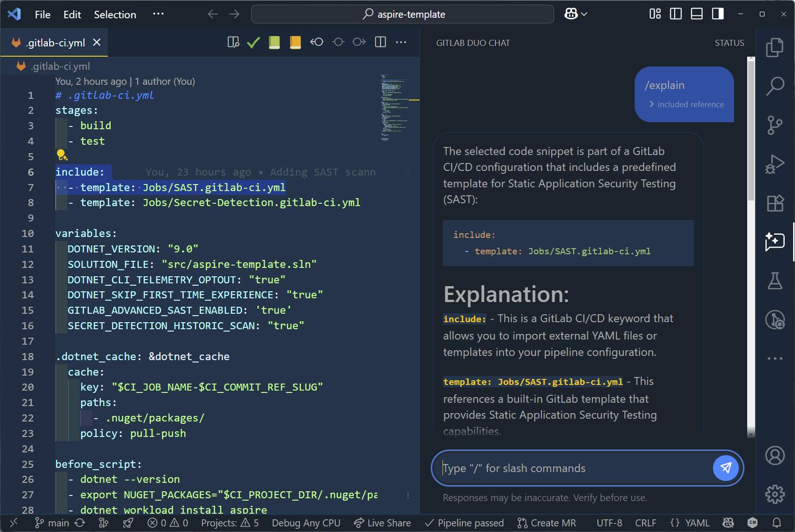Click the open preview to the side icon
The height and width of the screenshot is (532, 795).
pos(233,43)
